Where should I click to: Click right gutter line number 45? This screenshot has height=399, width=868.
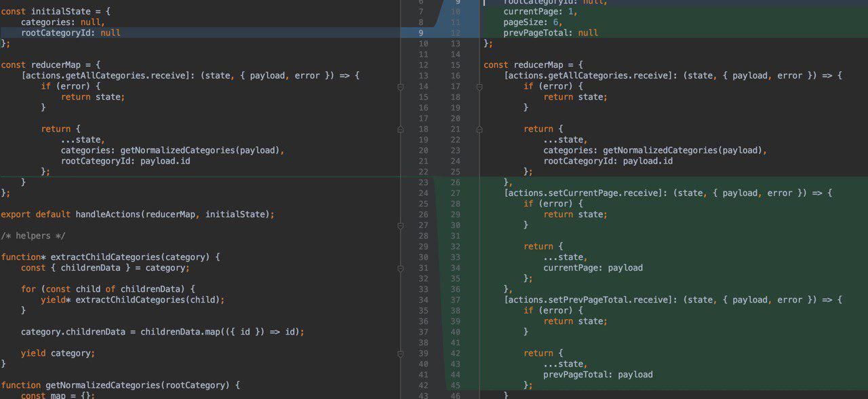pyautogui.click(x=455, y=385)
